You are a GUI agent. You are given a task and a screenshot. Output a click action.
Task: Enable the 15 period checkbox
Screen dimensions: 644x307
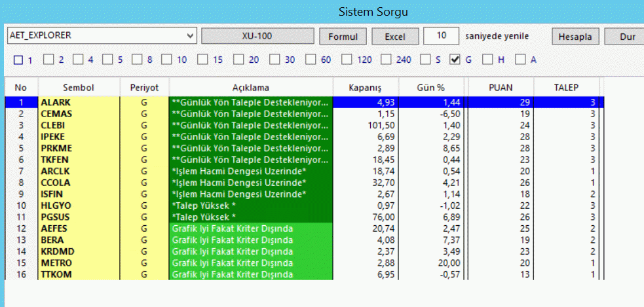(202, 60)
